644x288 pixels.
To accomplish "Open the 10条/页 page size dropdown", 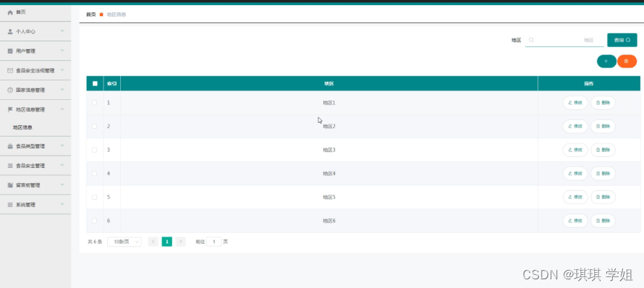I will [x=124, y=242].
